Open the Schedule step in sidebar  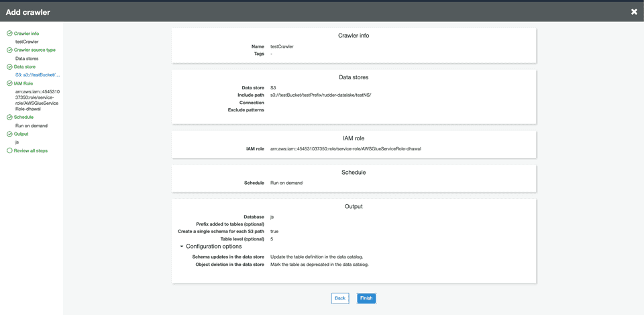coord(23,118)
